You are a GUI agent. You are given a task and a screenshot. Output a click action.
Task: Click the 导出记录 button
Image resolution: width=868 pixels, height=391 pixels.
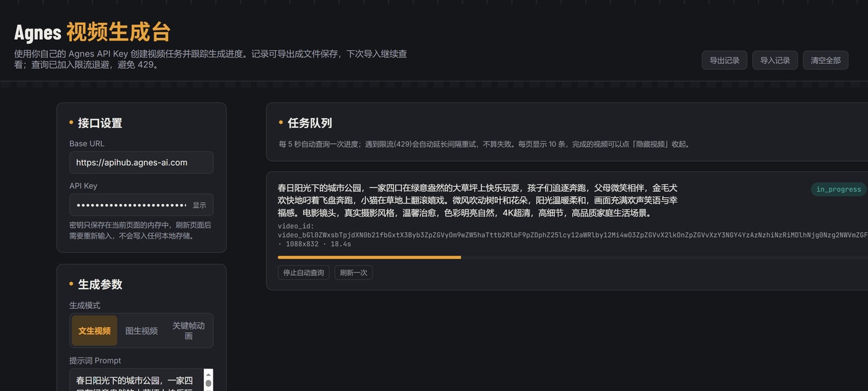click(724, 60)
